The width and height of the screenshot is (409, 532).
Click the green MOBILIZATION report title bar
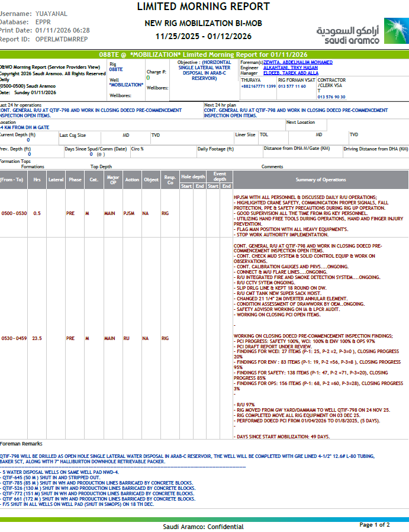pos(204,54)
